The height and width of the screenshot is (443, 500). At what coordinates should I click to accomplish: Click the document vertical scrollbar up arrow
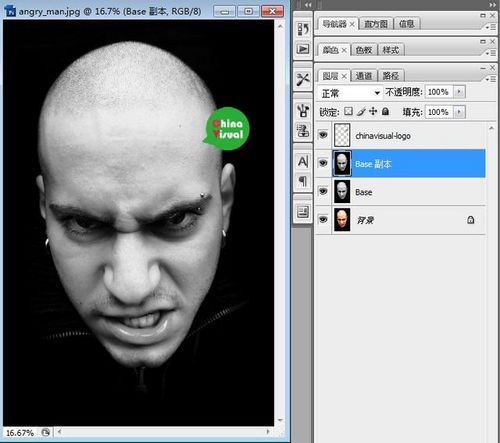click(280, 26)
